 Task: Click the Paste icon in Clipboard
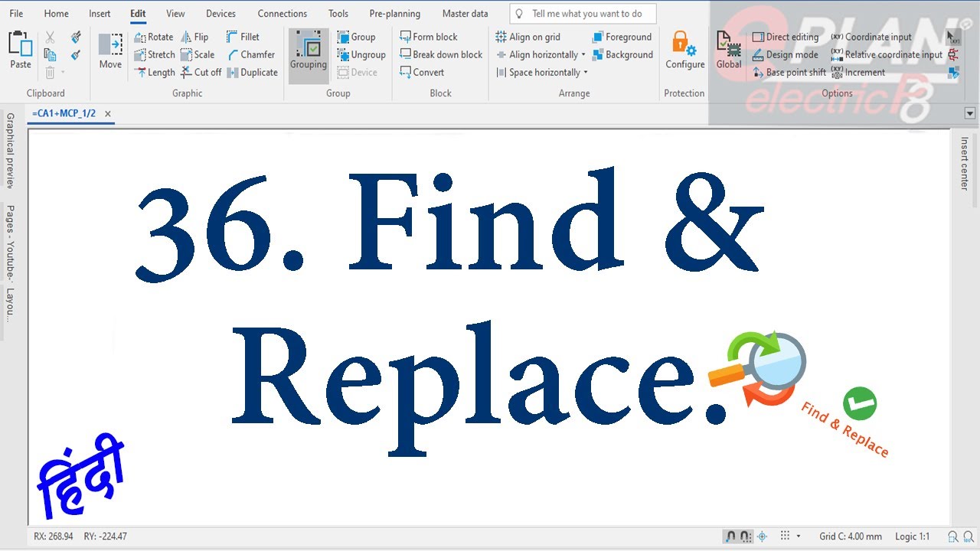(x=21, y=51)
